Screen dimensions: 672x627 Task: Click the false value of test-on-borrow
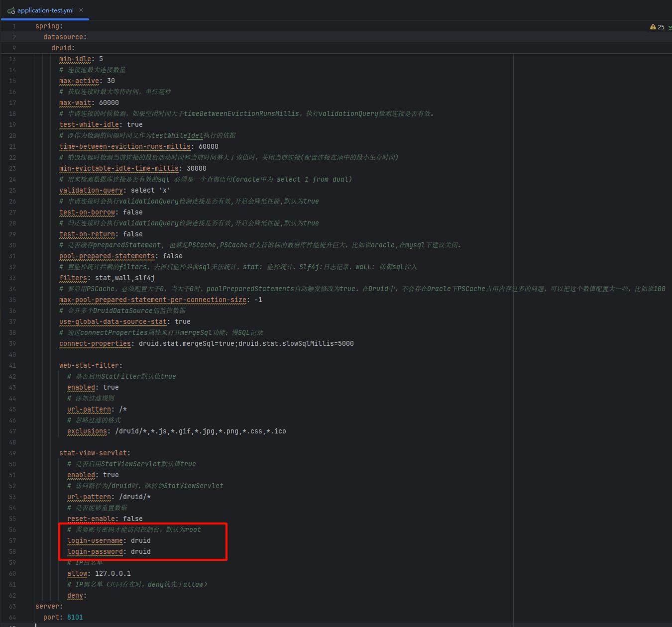coord(132,212)
